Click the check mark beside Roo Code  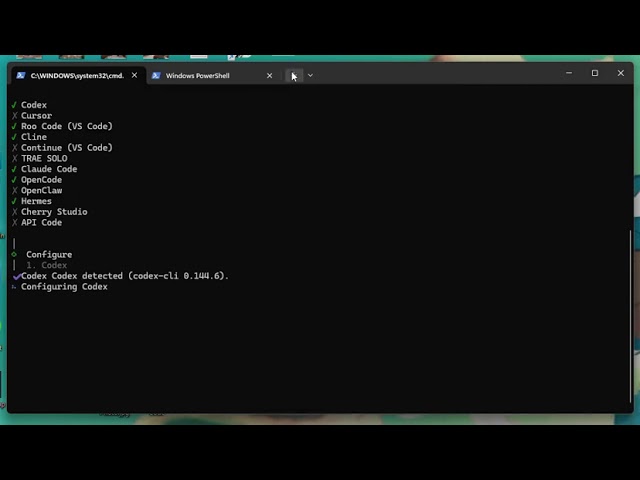(x=14, y=126)
